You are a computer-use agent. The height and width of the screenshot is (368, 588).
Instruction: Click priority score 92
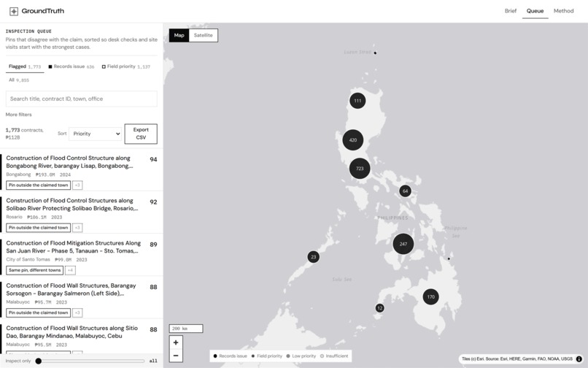pyautogui.click(x=153, y=202)
